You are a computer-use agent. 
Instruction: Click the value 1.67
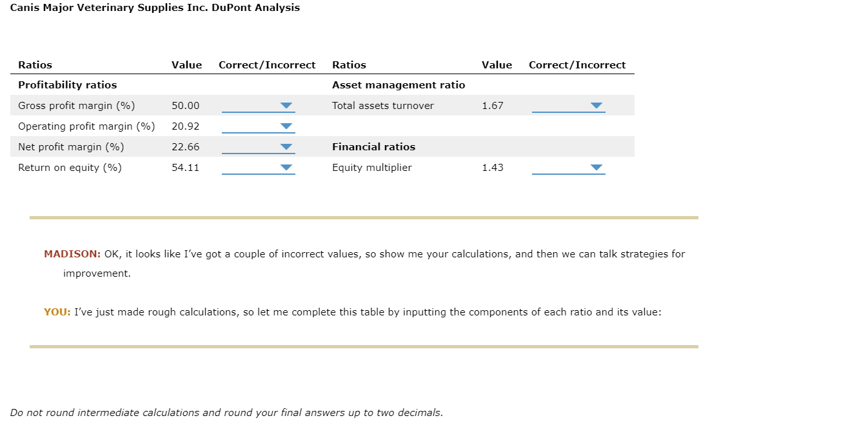coord(493,106)
